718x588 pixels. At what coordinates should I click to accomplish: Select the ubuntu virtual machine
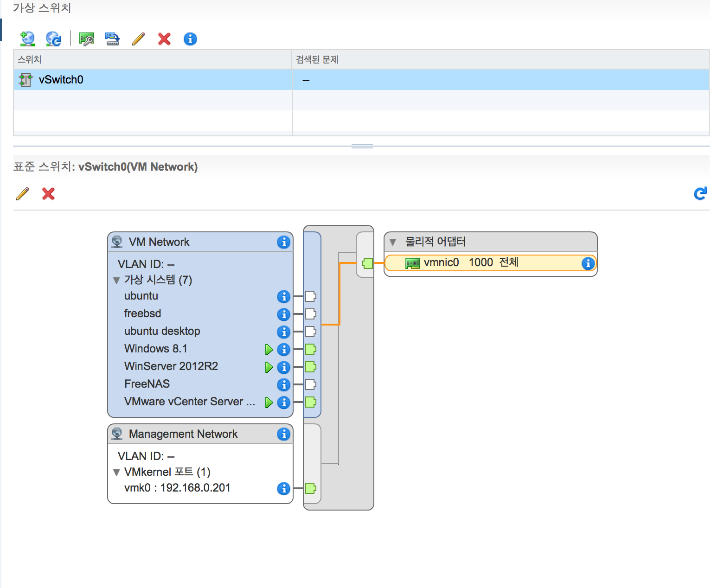click(x=141, y=296)
